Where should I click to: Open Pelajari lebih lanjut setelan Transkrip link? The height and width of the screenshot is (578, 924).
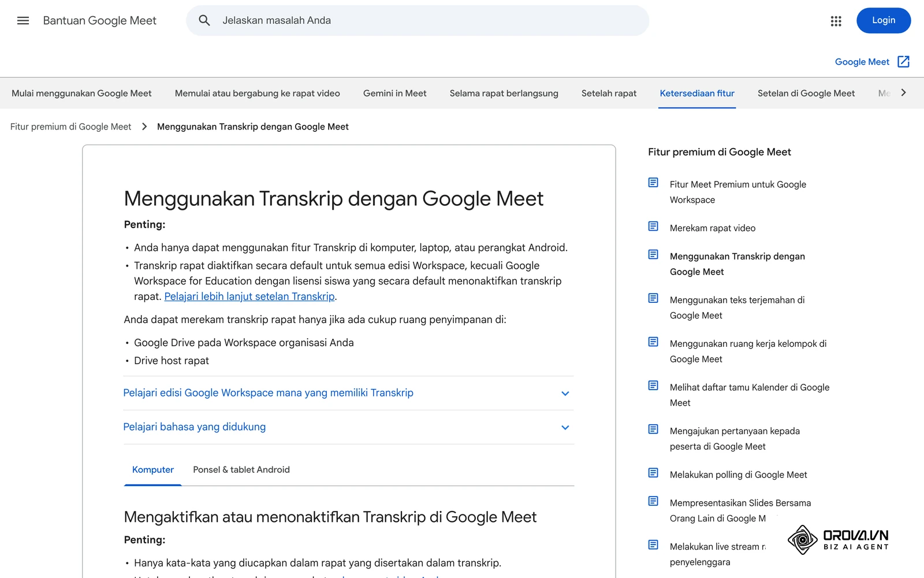point(249,297)
